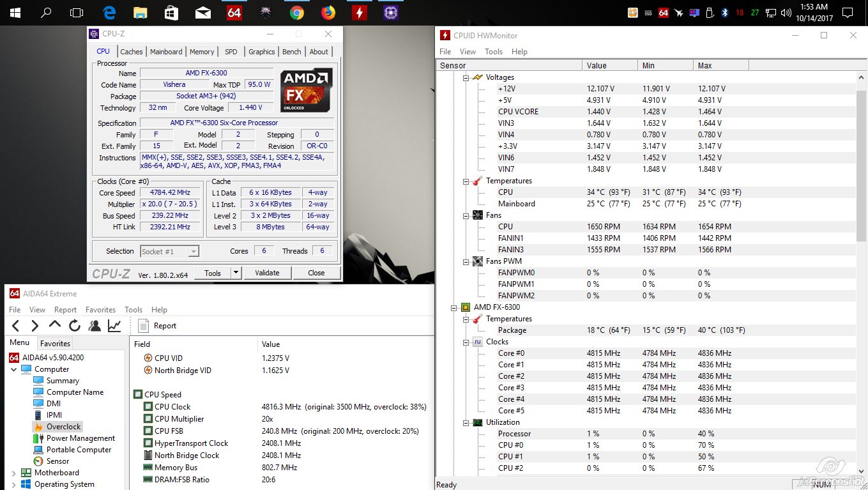This screenshot has height=490, width=868.
Task: Open AIDA64 Tools menu
Action: [133, 310]
